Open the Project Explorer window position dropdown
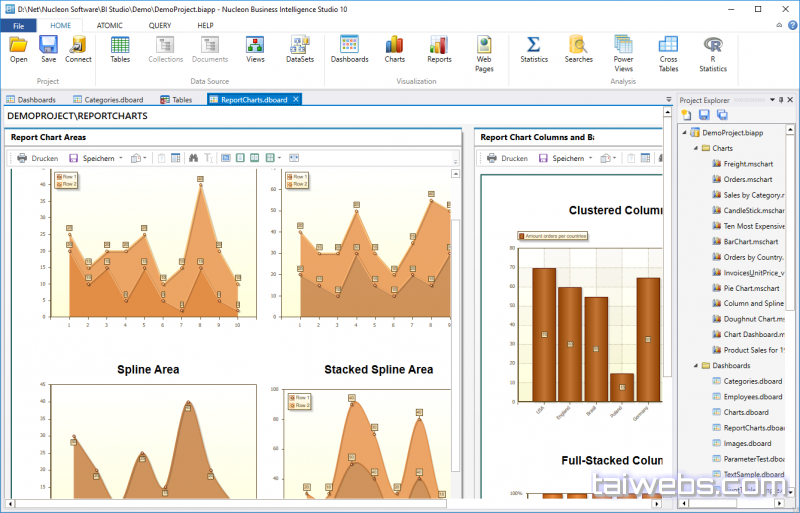 [x=772, y=100]
